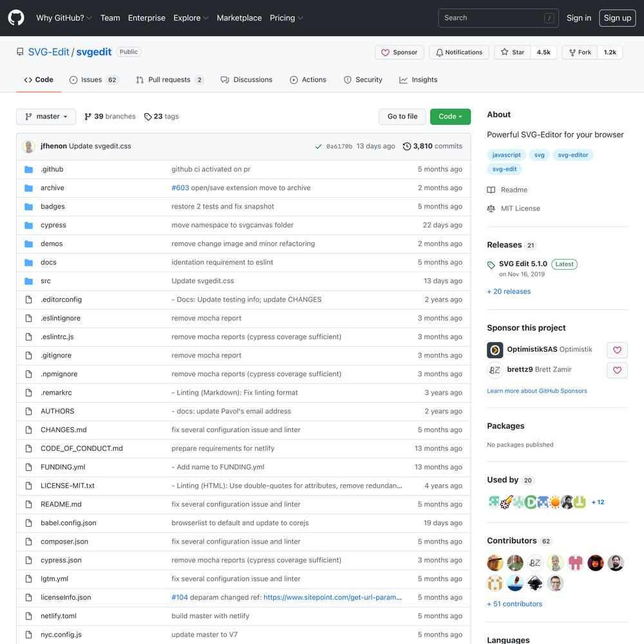Click the 1.2k forks count
The height and width of the screenshot is (644, 644).
point(610,52)
